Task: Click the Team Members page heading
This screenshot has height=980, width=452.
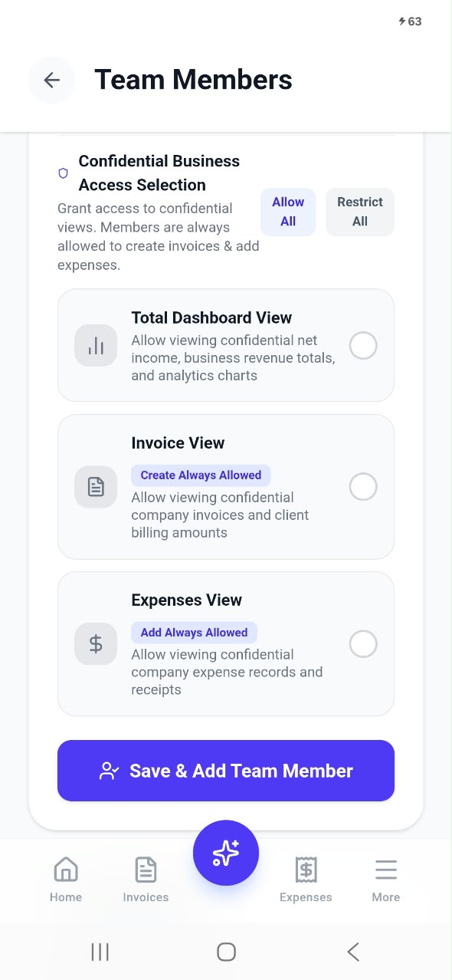Action: pyautogui.click(x=193, y=80)
